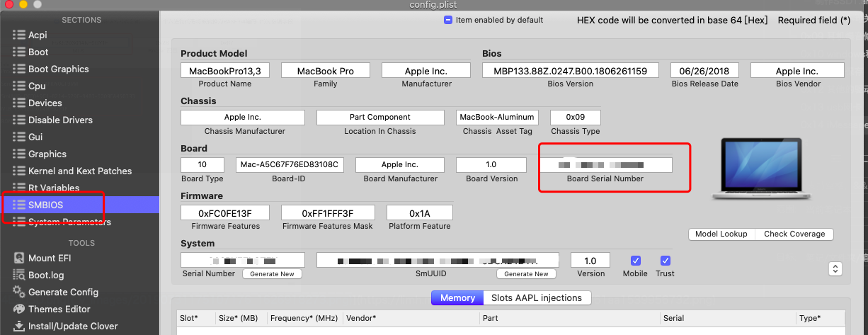
Task: Edit the Location In Chassis field
Action: 380,118
